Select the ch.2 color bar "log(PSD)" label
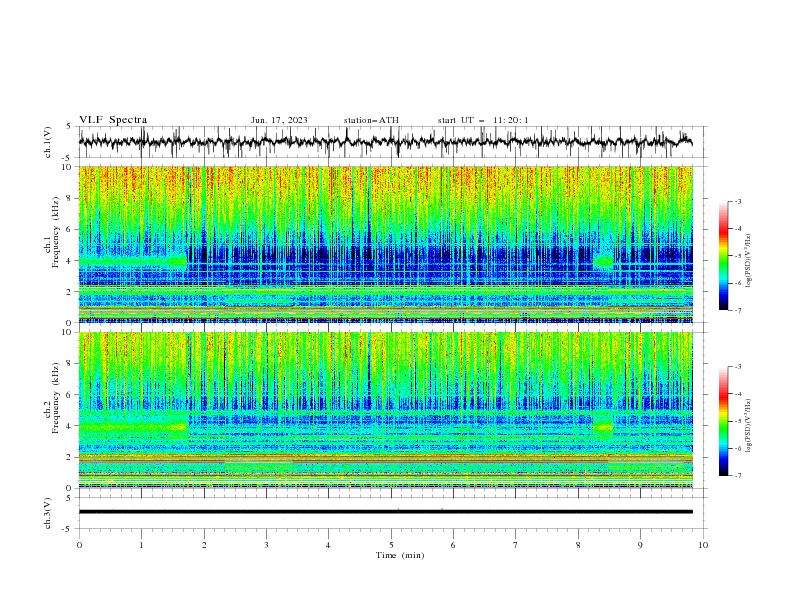 tap(748, 425)
